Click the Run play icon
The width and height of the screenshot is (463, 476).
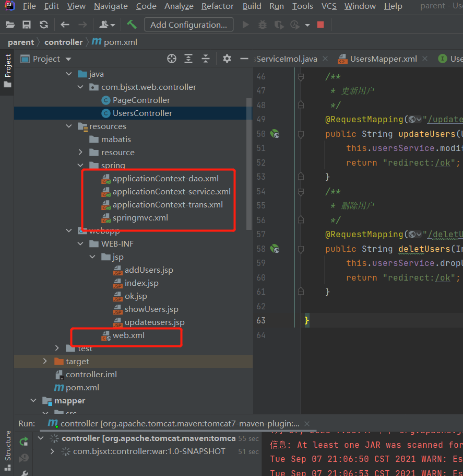[246, 25]
